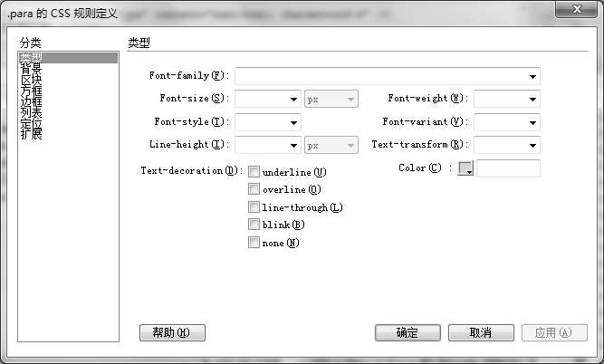Expand the Font-family dropdown
Viewport: 604px width, 364px height.
[x=533, y=76]
